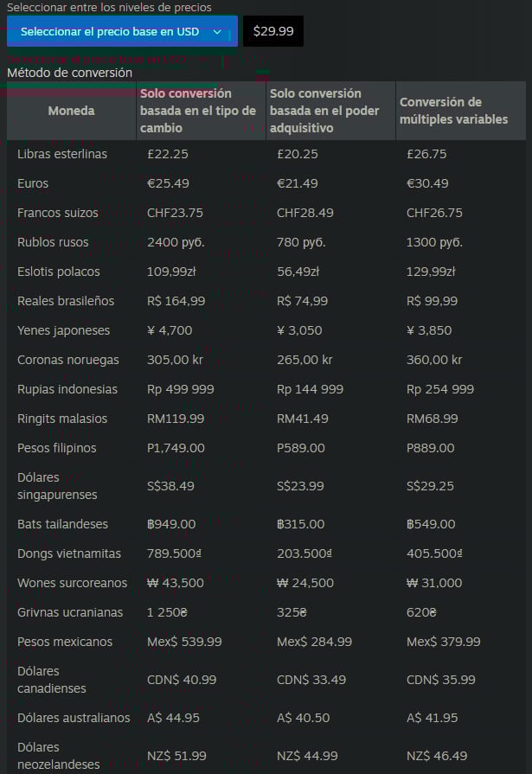Click the CHF28.49 Swiss franc price
This screenshot has height=774, width=532.
(x=305, y=213)
